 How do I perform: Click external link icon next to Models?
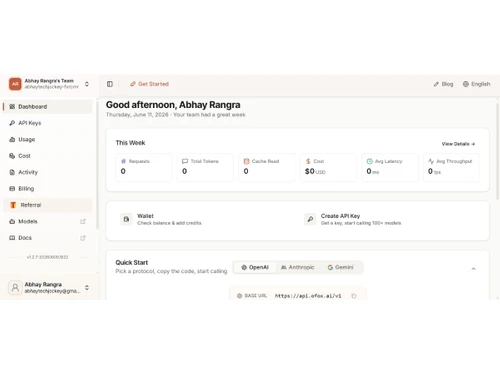click(x=83, y=221)
